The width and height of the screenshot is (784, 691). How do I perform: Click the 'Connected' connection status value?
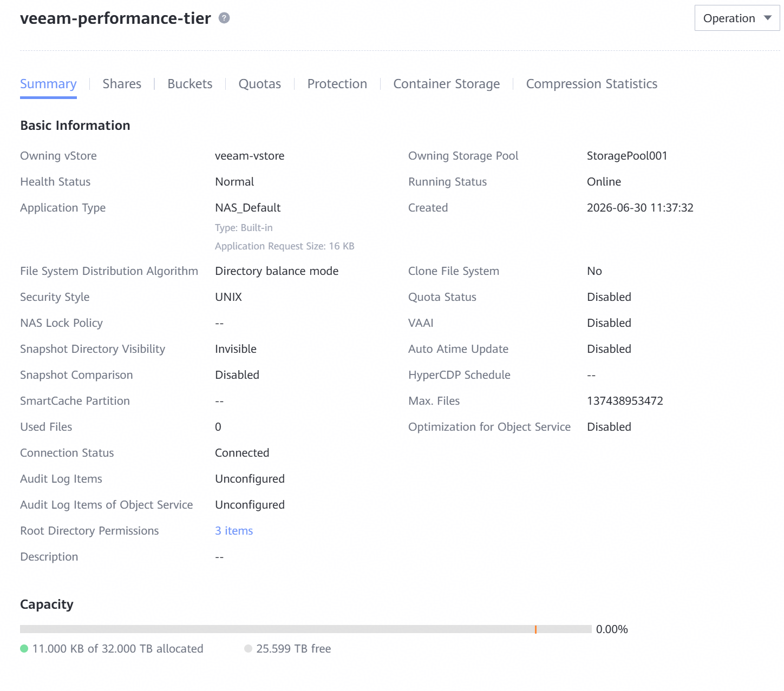pos(242,453)
